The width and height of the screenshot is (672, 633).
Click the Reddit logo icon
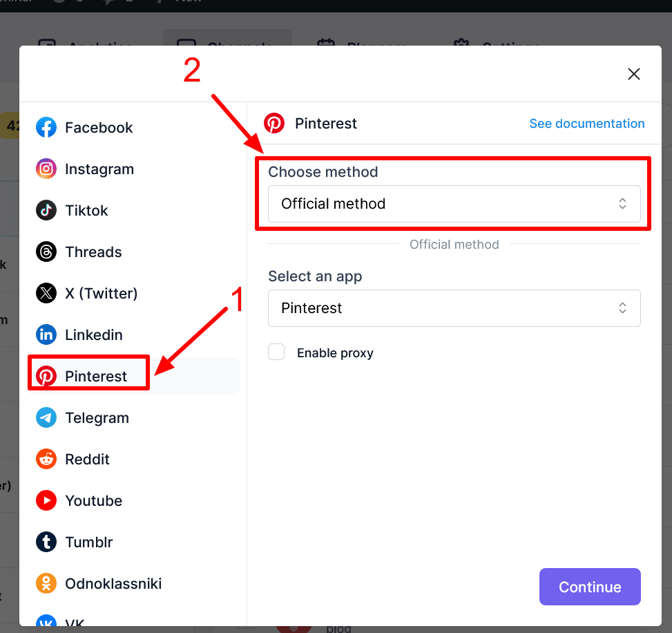point(46,460)
